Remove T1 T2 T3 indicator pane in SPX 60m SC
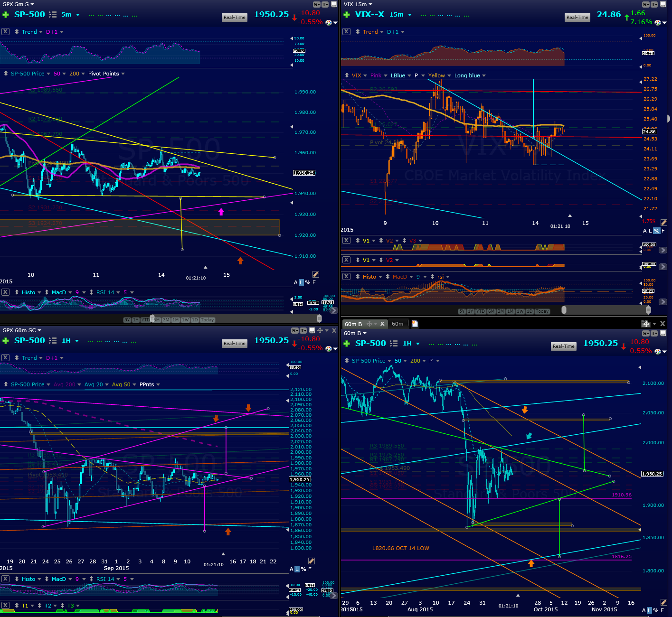 click(5, 606)
